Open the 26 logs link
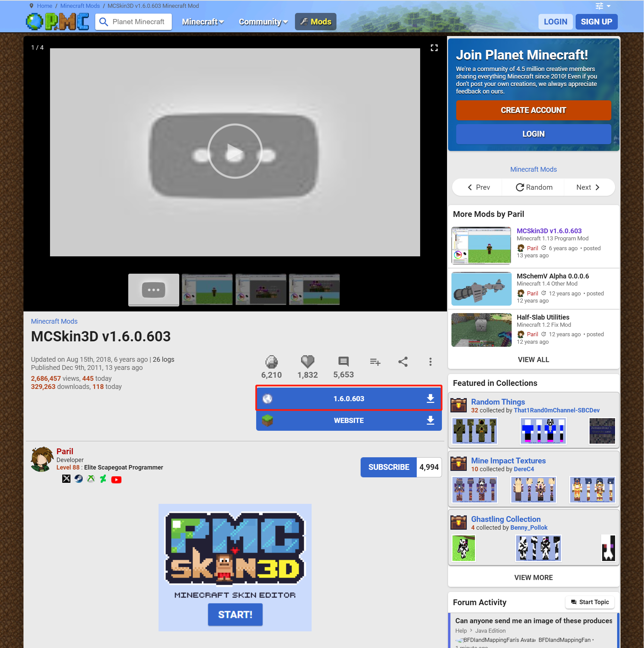This screenshot has width=644, height=648. [x=163, y=359]
